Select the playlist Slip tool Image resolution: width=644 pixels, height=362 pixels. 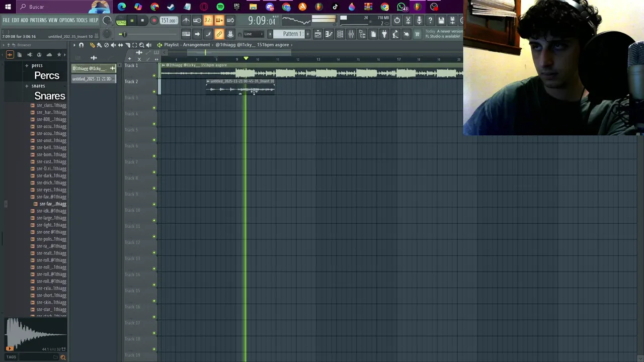click(120, 45)
